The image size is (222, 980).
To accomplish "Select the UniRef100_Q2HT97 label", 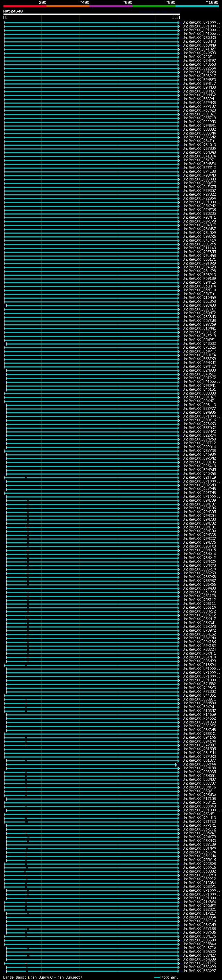I will 199,60.
